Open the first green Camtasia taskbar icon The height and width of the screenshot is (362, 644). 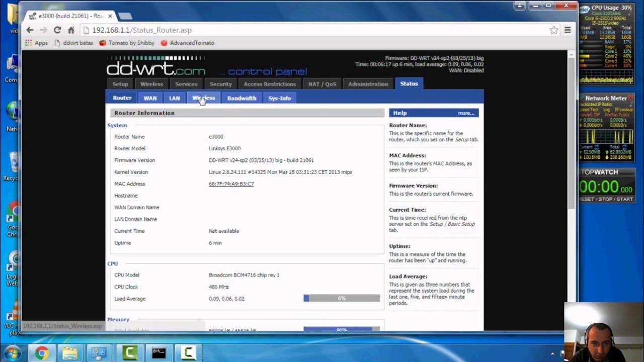click(x=129, y=353)
